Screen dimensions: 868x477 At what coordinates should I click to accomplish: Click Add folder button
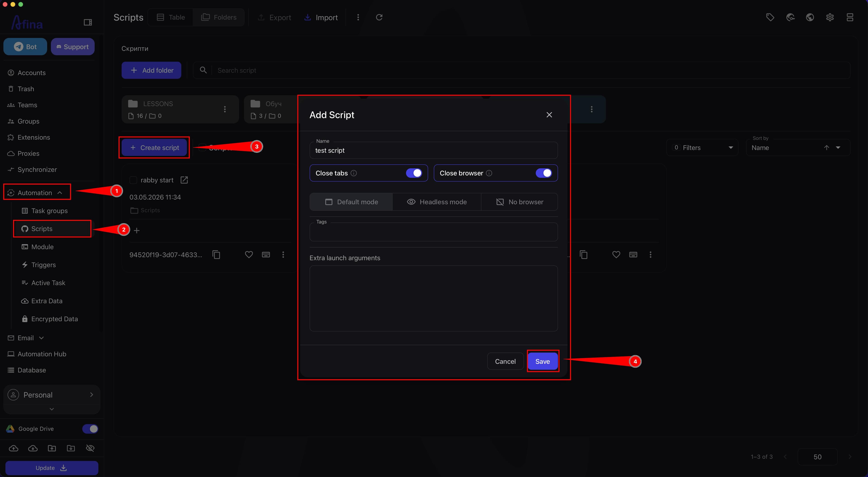tap(151, 70)
